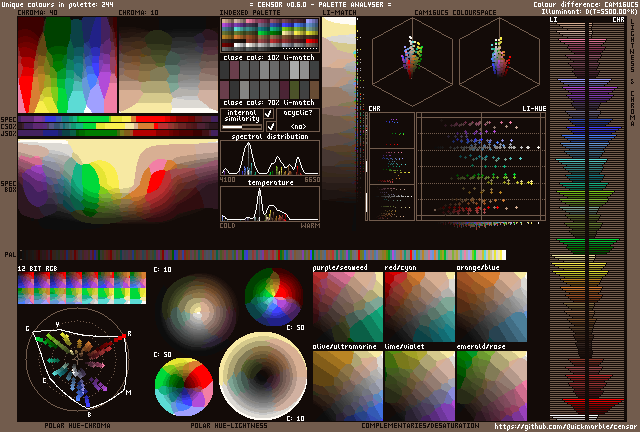
Task: Click the olive/ultramarine desaturation thumbnail
Action: pos(347,385)
